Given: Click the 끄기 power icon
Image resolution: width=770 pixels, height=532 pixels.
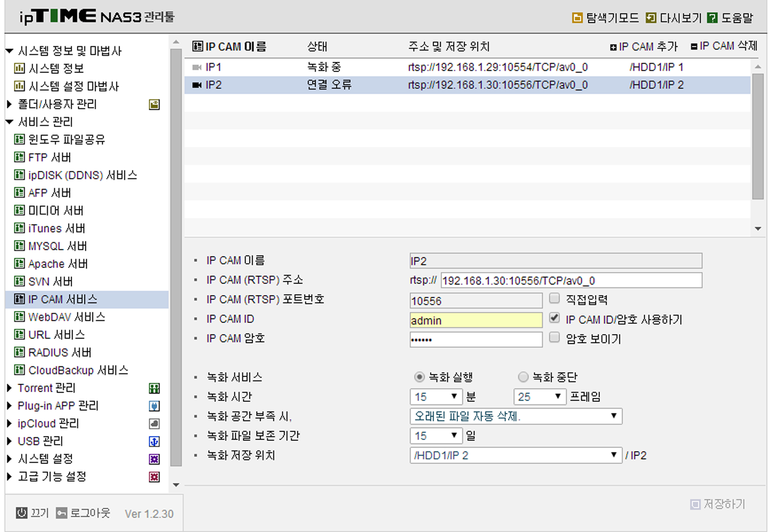Looking at the screenshot, I should click(22, 513).
